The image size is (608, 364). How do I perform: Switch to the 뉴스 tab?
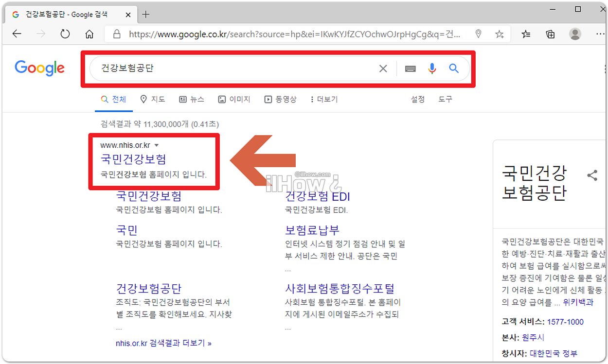tap(192, 99)
